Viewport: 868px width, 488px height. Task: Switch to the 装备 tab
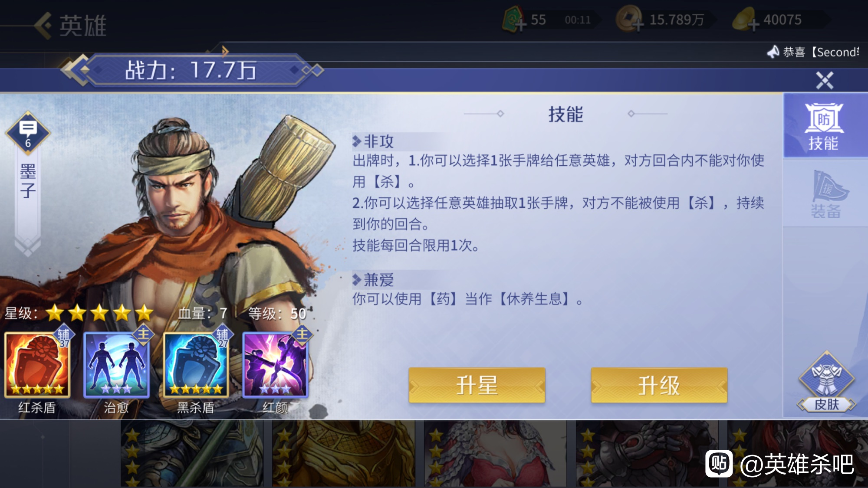[x=825, y=194]
